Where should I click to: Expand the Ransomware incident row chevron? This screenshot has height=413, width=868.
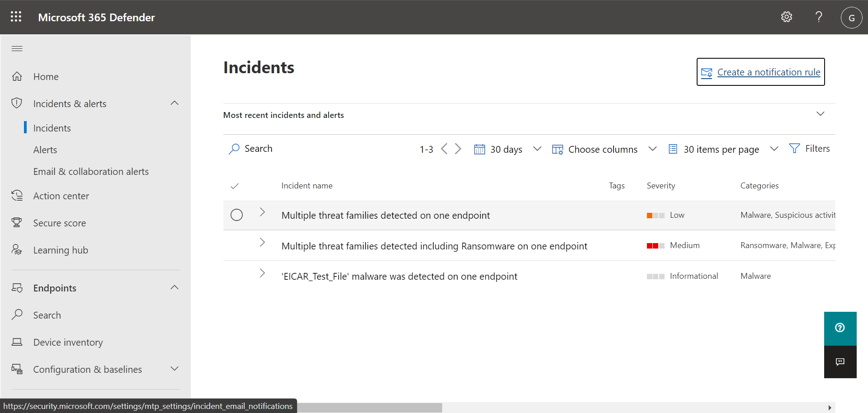[x=262, y=243]
